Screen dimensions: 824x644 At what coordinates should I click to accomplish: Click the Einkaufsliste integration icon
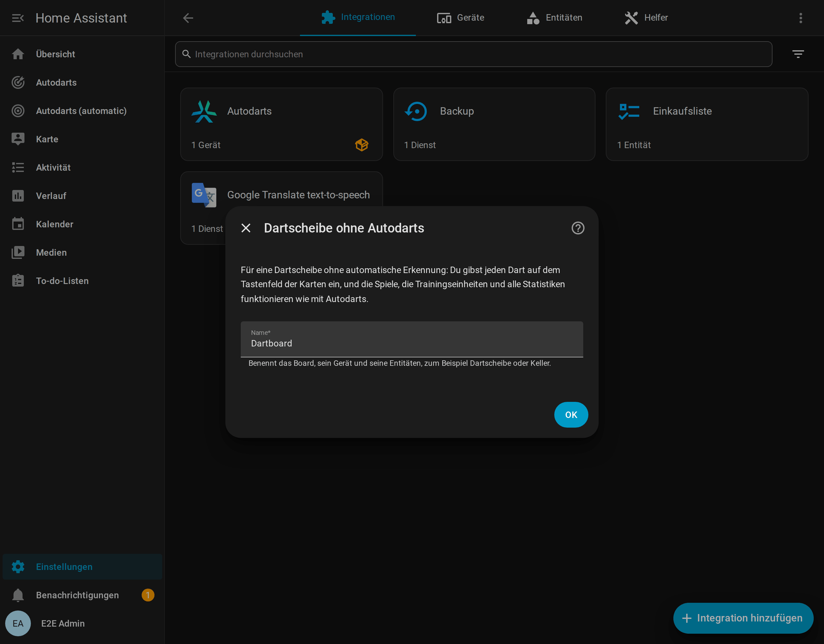coord(629,111)
